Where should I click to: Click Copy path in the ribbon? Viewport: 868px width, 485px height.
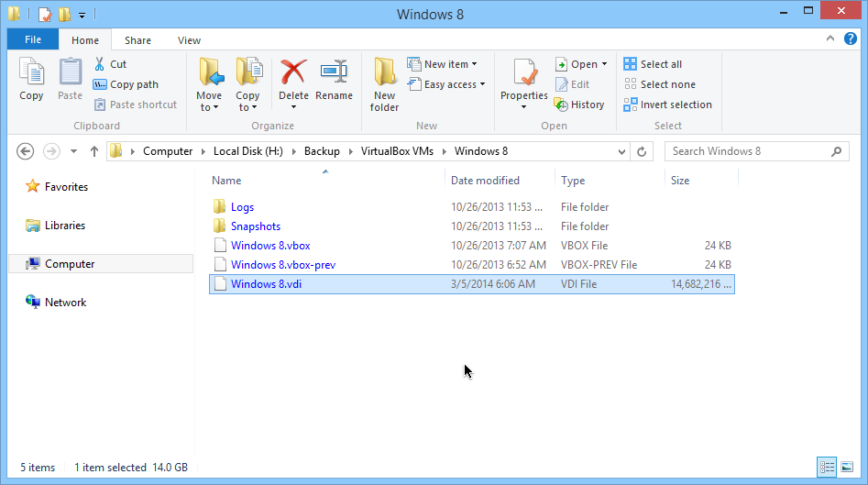(x=126, y=84)
